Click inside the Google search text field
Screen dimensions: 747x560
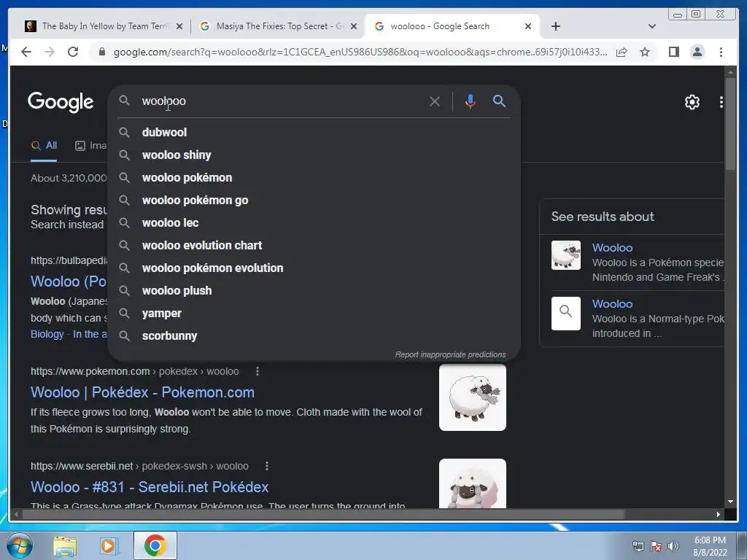tap(281, 101)
